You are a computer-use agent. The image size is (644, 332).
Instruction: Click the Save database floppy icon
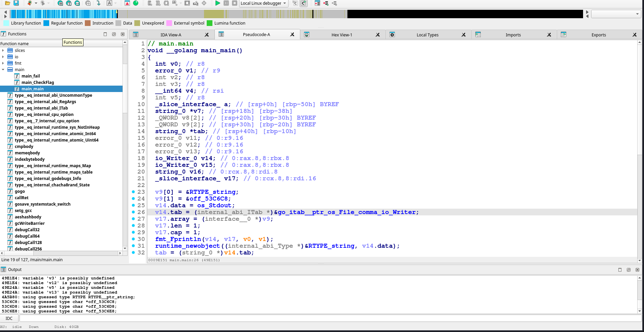[x=16, y=3]
